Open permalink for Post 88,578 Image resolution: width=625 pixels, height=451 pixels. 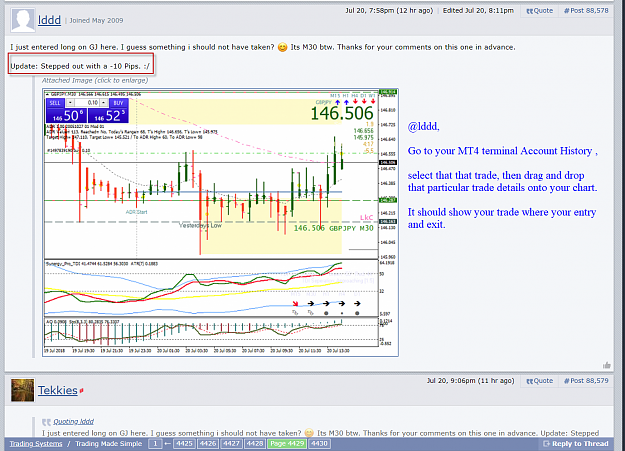tap(586, 11)
